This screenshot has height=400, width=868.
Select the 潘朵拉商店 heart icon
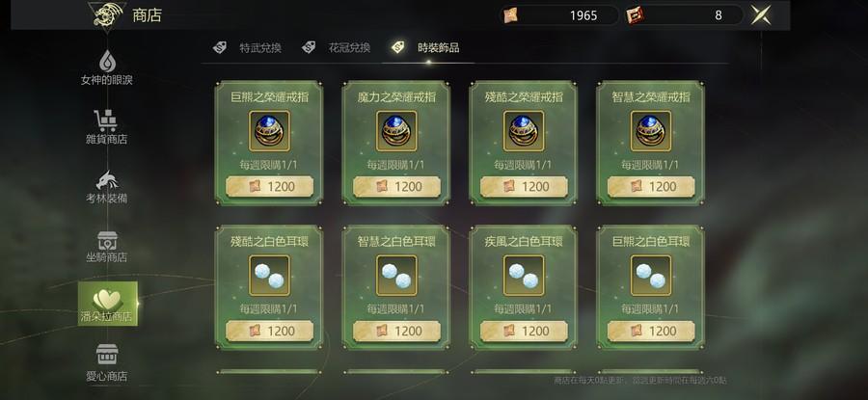coord(107,300)
